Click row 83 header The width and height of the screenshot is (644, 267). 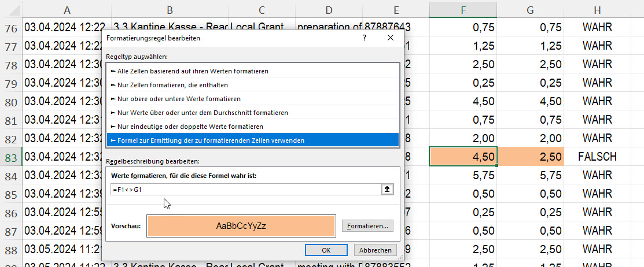(10, 157)
